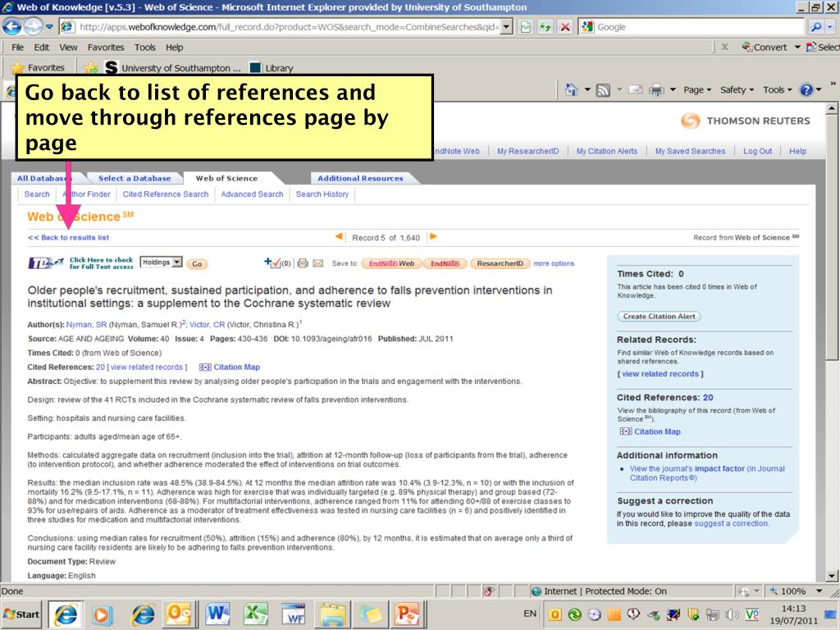
Task: Go to the next record using the orange arrow
Action: [x=433, y=237]
